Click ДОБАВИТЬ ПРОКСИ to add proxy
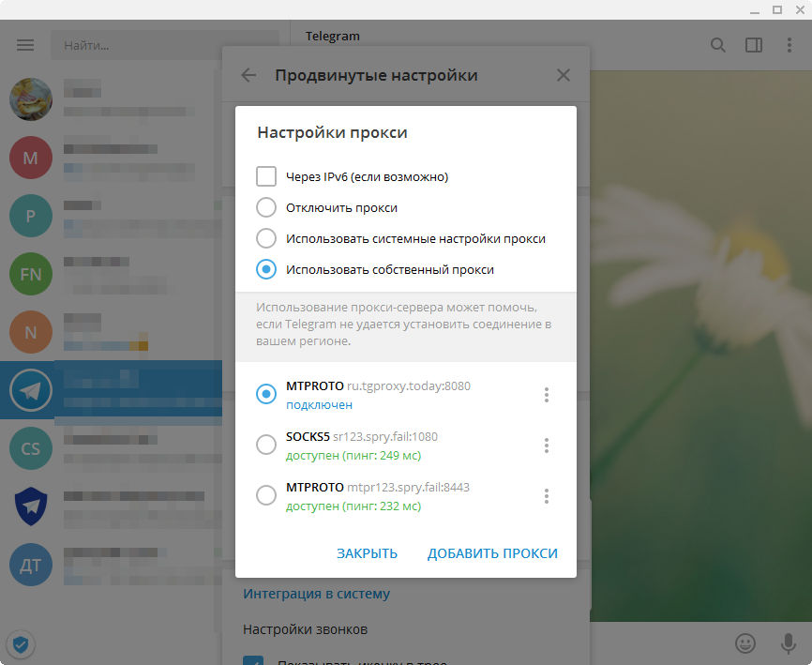 coord(492,553)
